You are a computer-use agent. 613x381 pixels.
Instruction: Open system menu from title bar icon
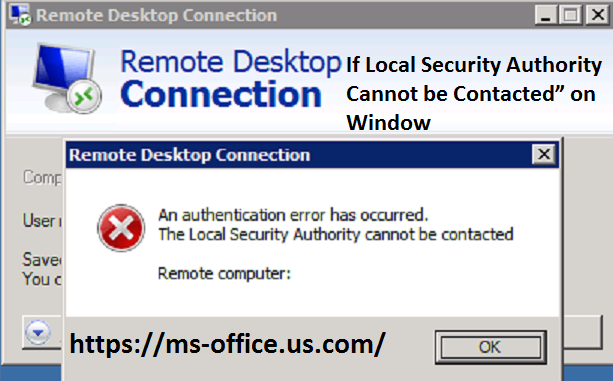[x=20, y=15]
